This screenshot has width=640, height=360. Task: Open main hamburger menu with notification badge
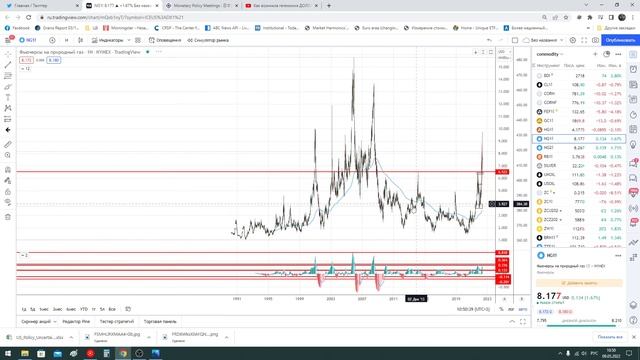click(x=9, y=40)
